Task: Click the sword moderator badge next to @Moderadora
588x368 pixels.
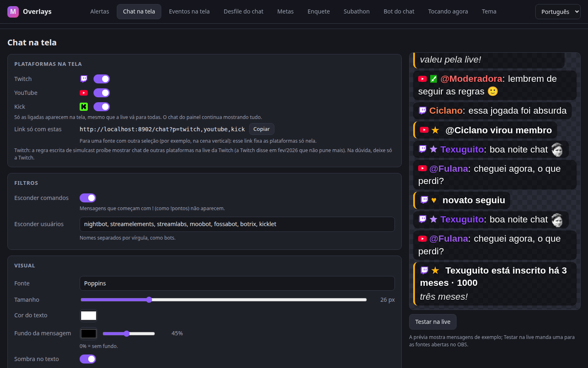Action: (x=434, y=79)
